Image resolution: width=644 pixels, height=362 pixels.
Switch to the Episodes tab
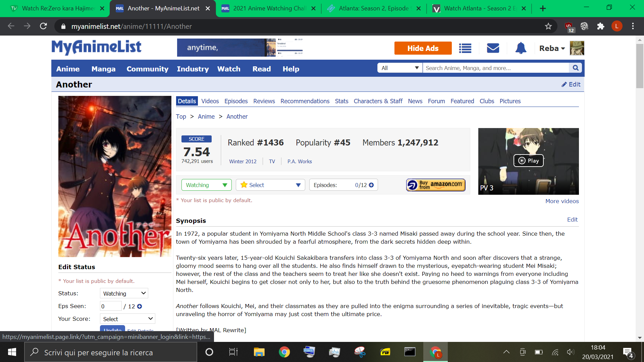coord(236,101)
